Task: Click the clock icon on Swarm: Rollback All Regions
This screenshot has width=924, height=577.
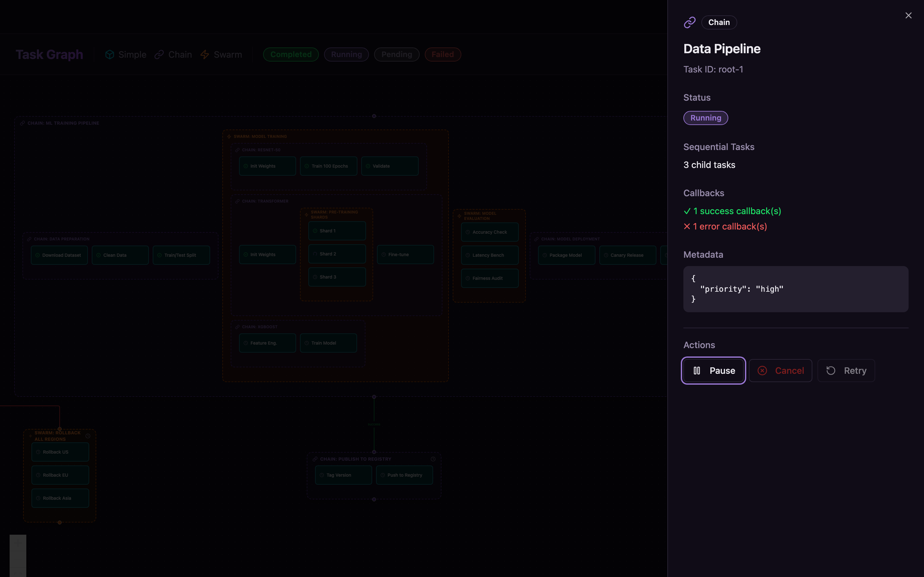Action: coord(88,435)
